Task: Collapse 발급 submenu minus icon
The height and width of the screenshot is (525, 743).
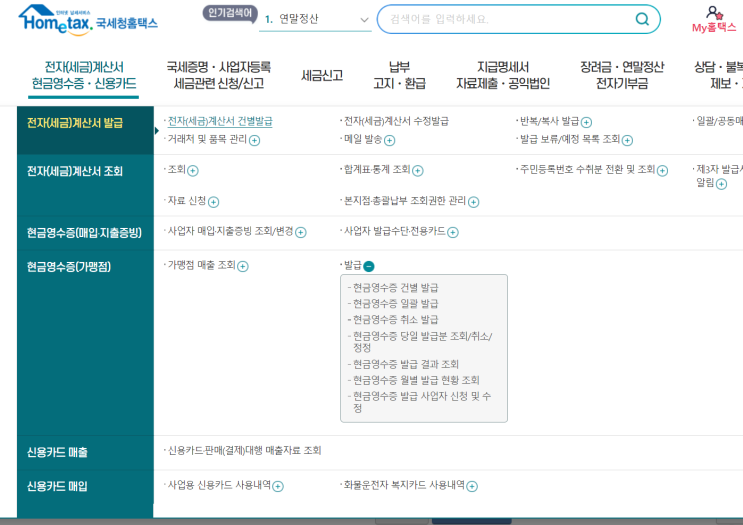Action: tap(369, 266)
